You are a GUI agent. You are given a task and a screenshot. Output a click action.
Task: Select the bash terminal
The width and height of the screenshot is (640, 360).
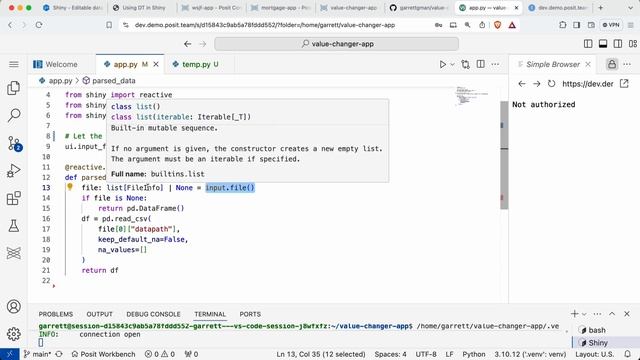[x=606, y=330]
